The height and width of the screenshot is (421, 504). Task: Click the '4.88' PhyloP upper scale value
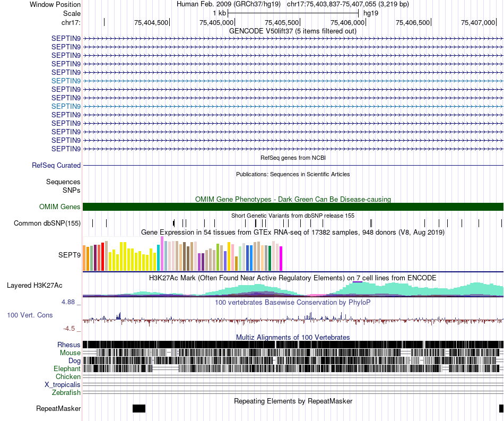coord(68,302)
